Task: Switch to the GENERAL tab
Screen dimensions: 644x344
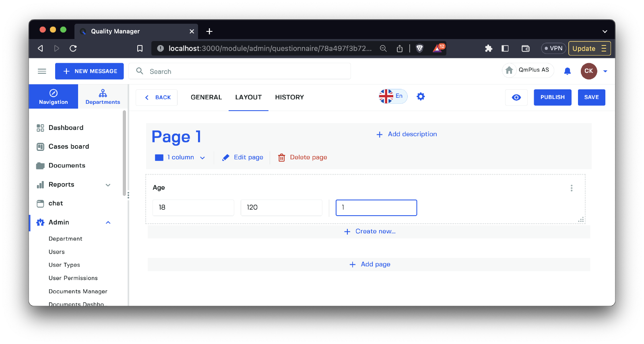Action: pyautogui.click(x=206, y=97)
